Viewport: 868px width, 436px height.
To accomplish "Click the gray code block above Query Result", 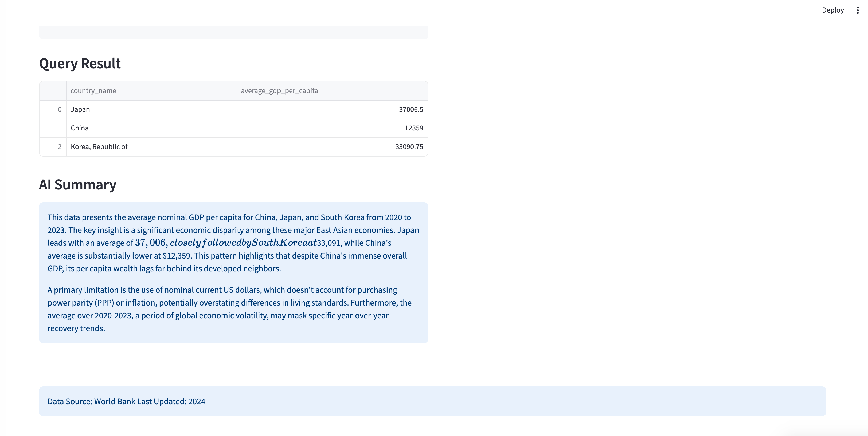I will [233, 33].
